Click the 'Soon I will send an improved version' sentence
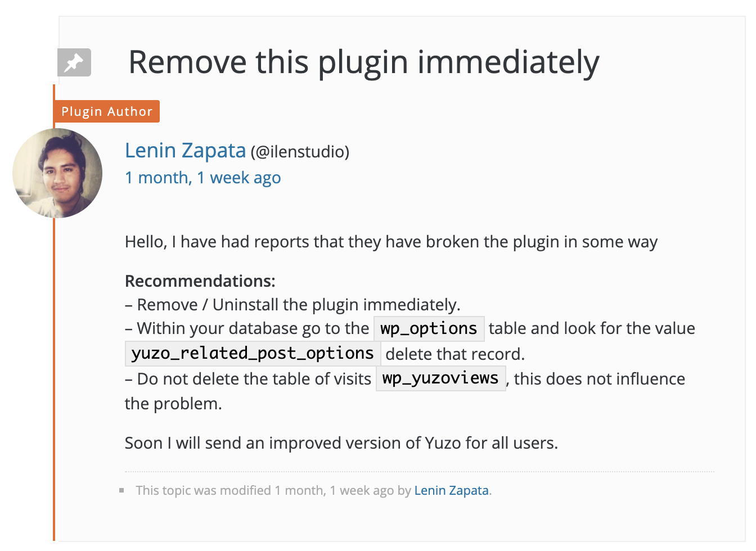The image size is (756, 551). coord(341,443)
